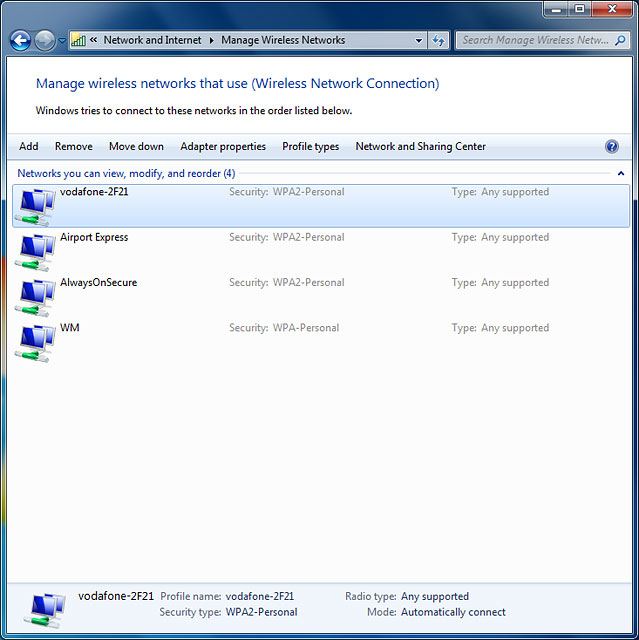Open the Network and Internet breadcrumb

[152, 40]
